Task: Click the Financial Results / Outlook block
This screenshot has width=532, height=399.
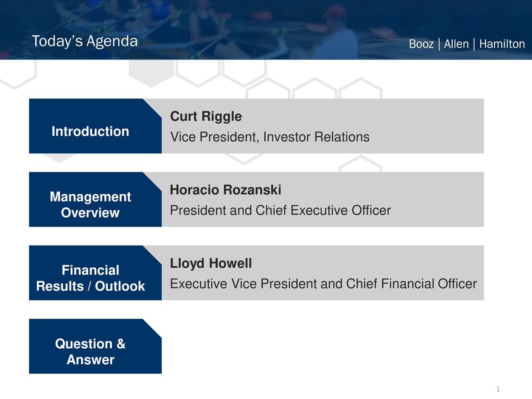Action: click(95, 273)
